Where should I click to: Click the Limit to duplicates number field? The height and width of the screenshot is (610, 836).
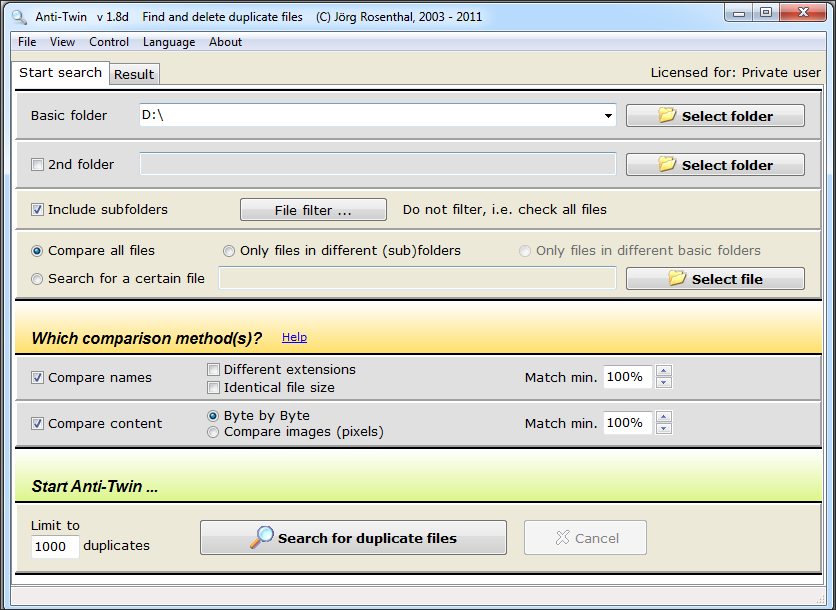55,547
